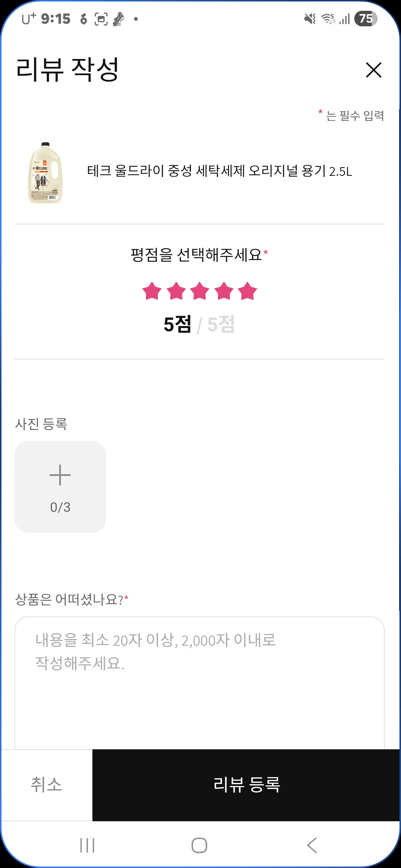The height and width of the screenshot is (868, 401).
Task: Close the review writing screen
Action: coord(373,70)
